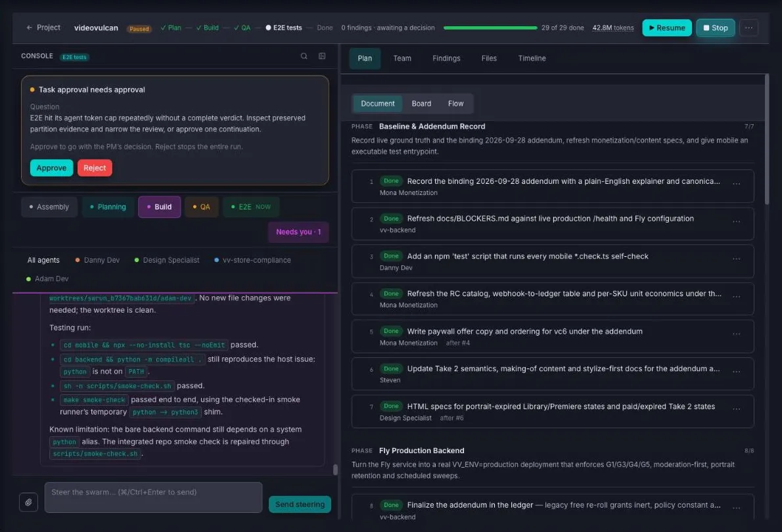Open the Needs you · 1 notice
The height and width of the screenshot is (532, 782).
coord(298,232)
